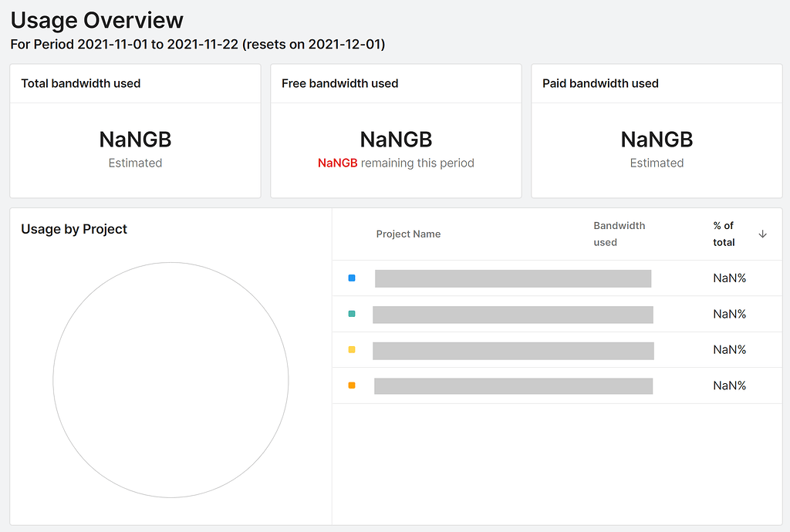This screenshot has height=532, width=790.
Task: Click the Estimated label under Total bandwidth
Action: 135,163
